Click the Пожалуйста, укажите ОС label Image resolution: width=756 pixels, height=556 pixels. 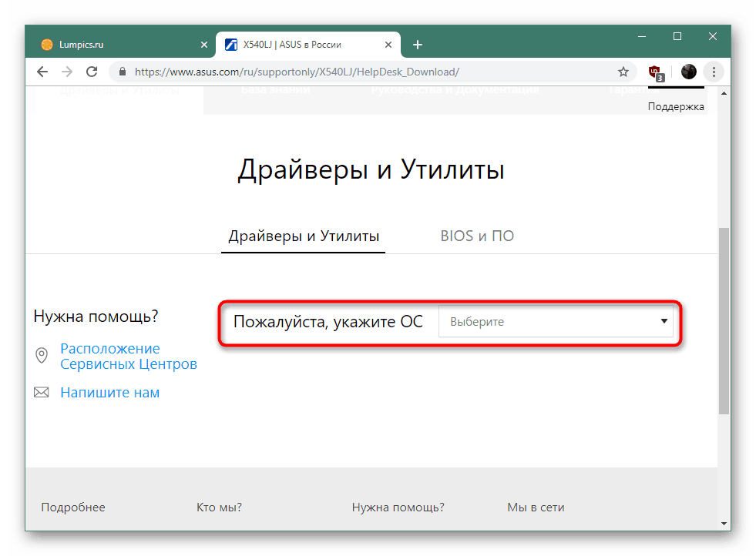[328, 322]
